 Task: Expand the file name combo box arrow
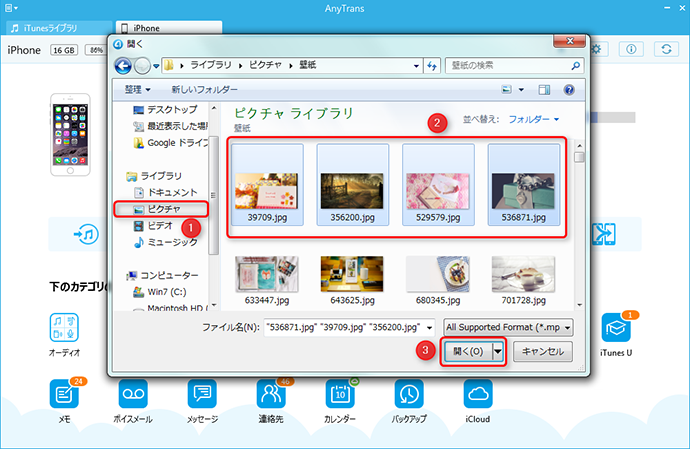(429, 328)
